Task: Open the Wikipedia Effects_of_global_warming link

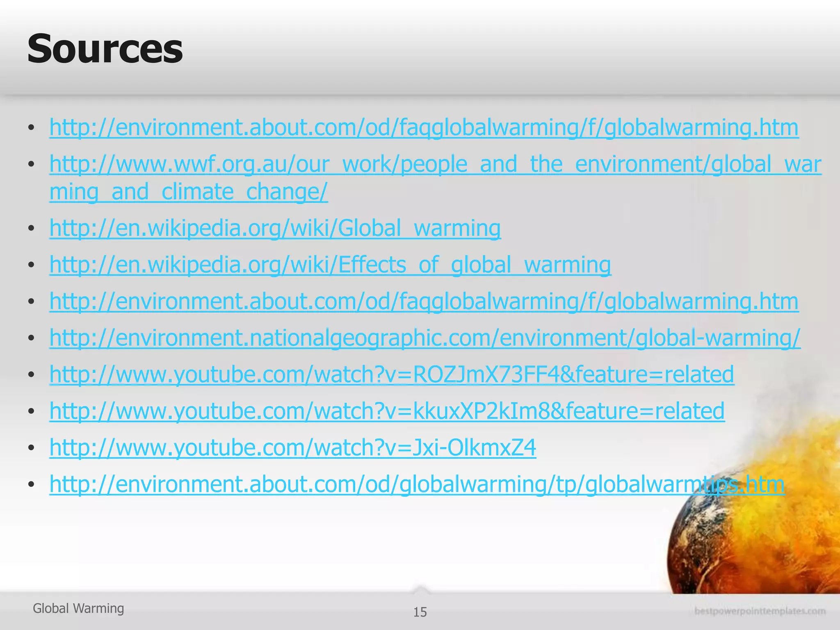Action: [x=330, y=265]
